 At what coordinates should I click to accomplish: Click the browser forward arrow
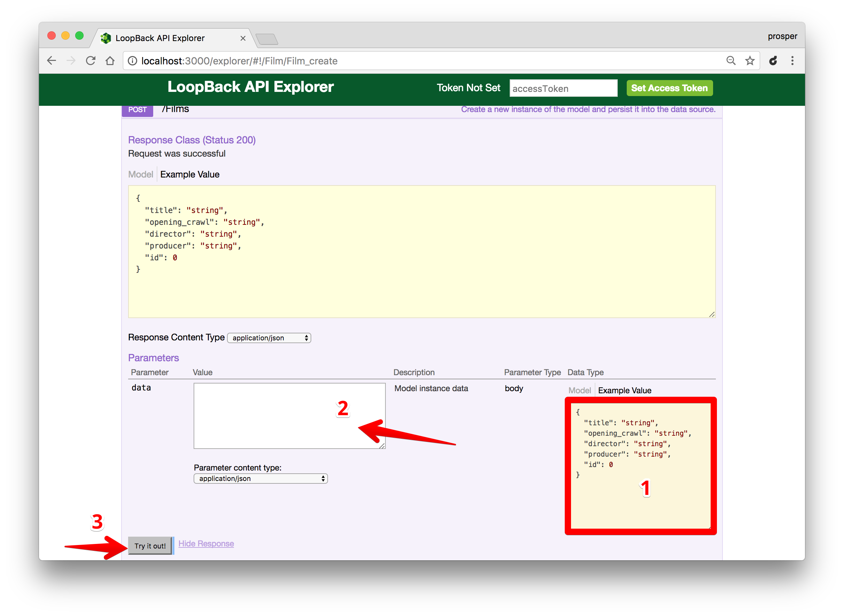(71, 61)
